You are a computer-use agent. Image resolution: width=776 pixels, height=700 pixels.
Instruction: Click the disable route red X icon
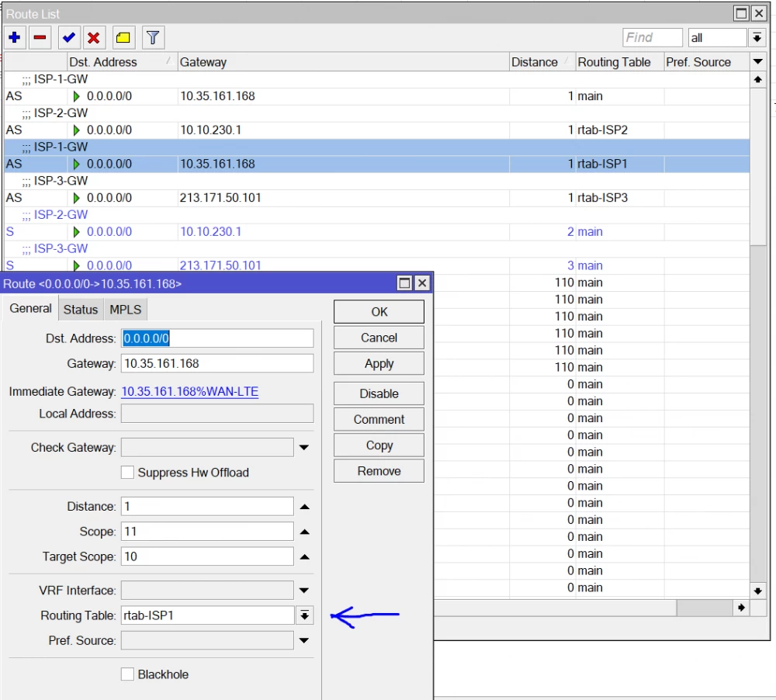tap(94, 37)
